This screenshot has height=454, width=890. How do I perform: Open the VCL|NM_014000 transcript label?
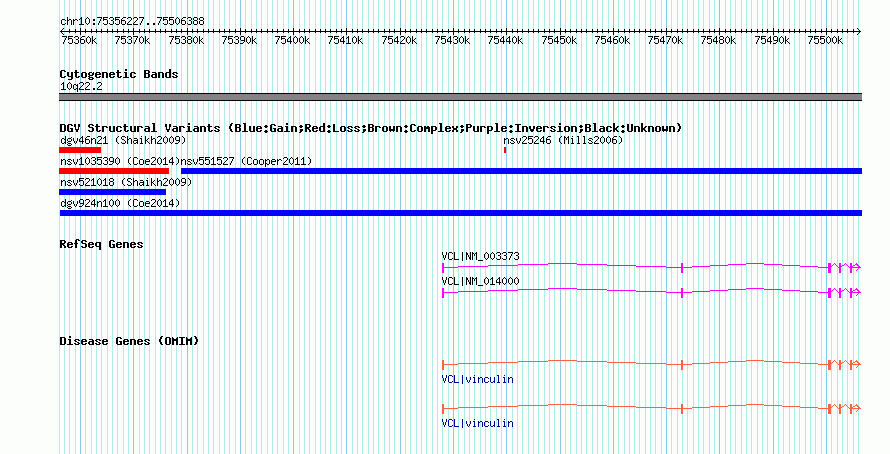[480, 281]
